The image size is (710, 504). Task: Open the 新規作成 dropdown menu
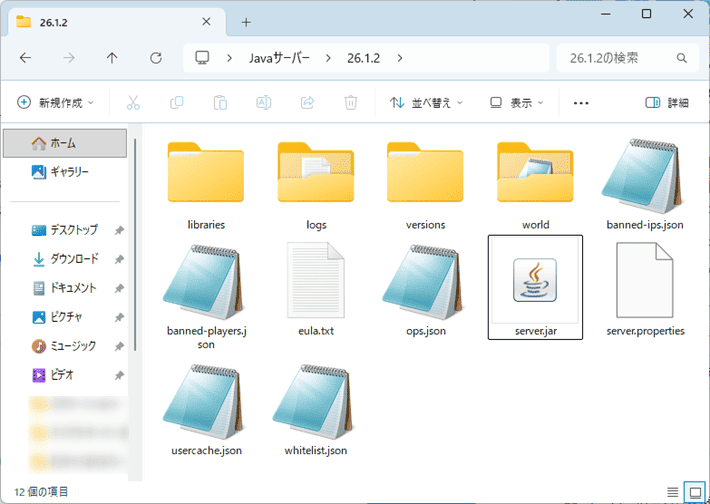click(x=56, y=103)
